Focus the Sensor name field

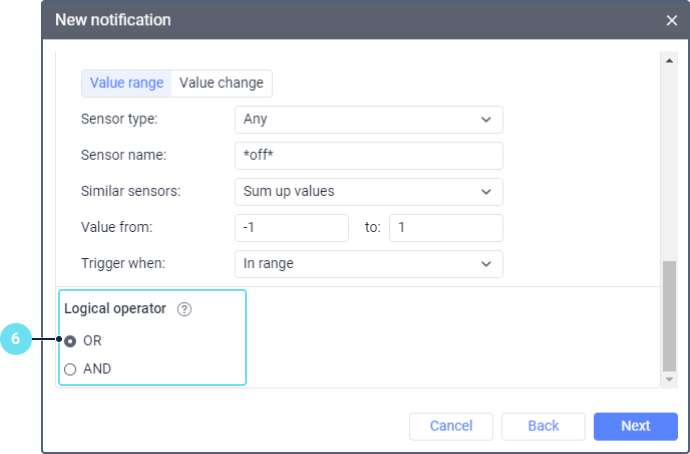(368, 156)
